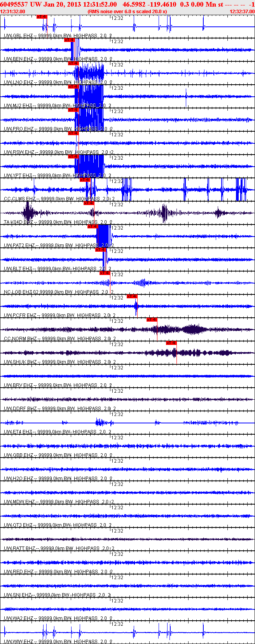Viewport: 255px width, 644px height.
Task: Select the red pick flag on K04D trace
Action: click(x=89, y=203)
